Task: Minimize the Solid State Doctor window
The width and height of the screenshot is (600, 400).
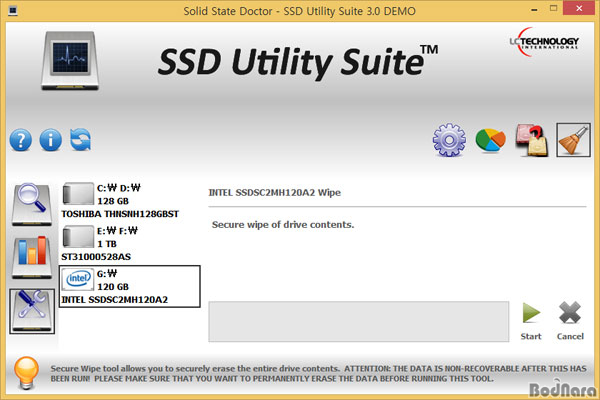Action: coord(534,9)
